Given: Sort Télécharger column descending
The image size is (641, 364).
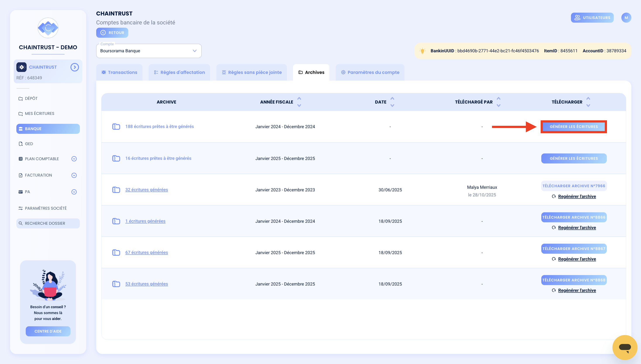Looking at the screenshot, I should tap(588, 105).
